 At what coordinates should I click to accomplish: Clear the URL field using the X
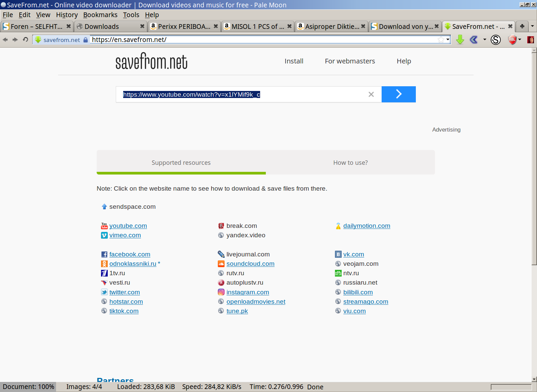pyautogui.click(x=371, y=94)
